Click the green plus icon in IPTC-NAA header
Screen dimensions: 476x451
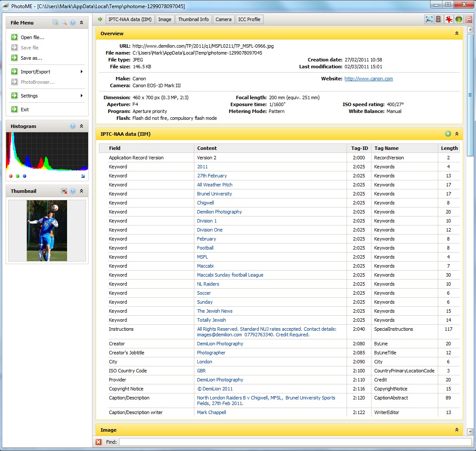448,134
